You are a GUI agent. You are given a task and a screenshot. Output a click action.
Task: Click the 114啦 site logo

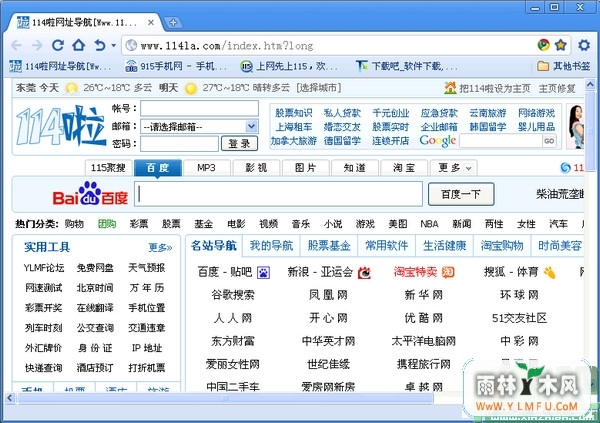(x=61, y=126)
